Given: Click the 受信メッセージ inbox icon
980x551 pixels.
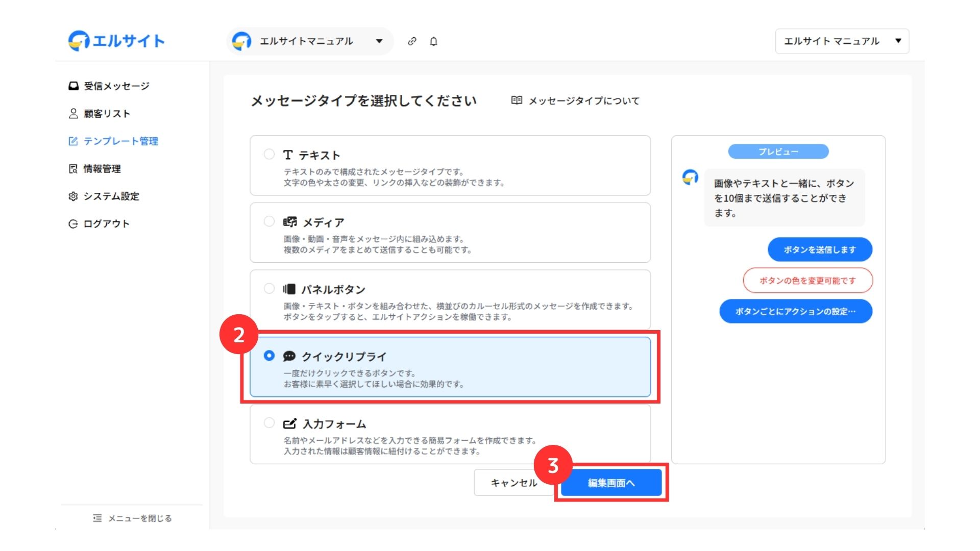Looking at the screenshot, I should 73,86.
